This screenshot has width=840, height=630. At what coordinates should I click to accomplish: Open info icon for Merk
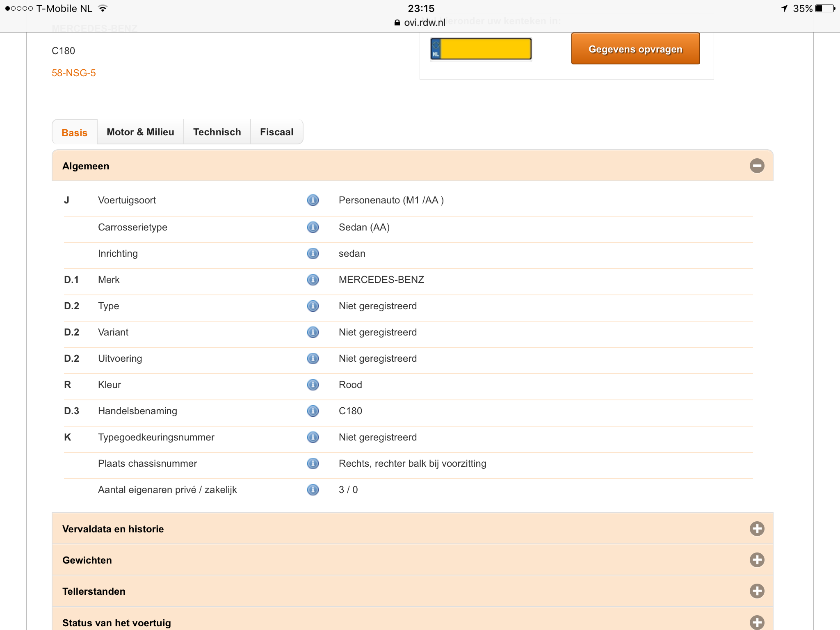pyautogui.click(x=313, y=280)
